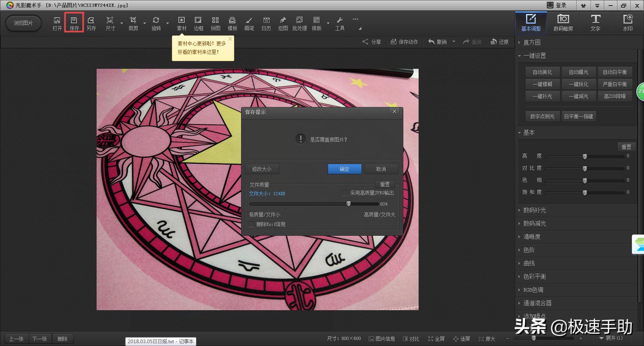The image size is (644, 346).
Task: Open the 裁剪 crop tool
Action: [133, 23]
